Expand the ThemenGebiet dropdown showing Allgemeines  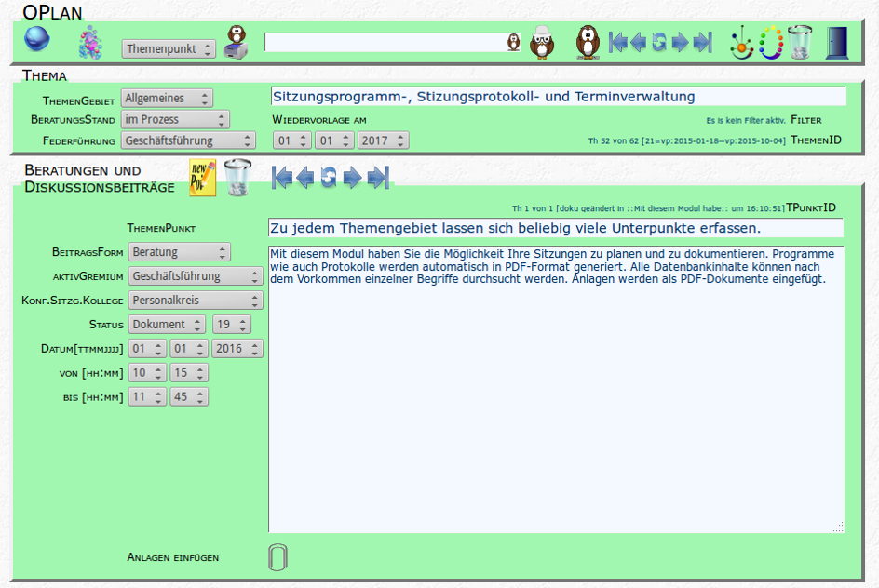pyautogui.click(x=167, y=98)
